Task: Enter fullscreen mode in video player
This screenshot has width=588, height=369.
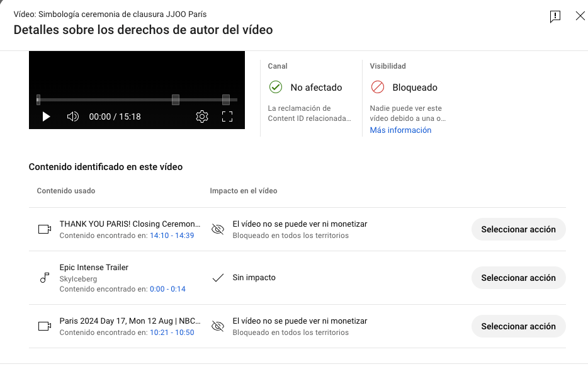Action: coord(227,116)
